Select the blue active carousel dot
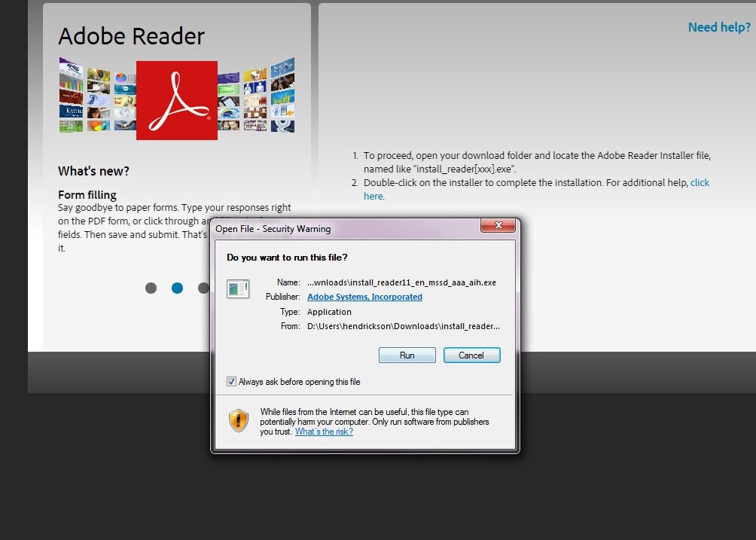The height and width of the screenshot is (540, 756). (x=177, y=288)
